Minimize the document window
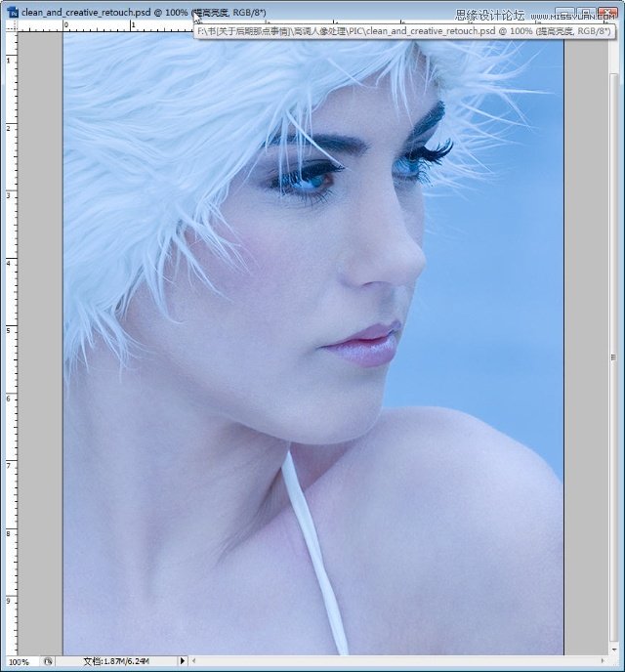Image resolution: width=625 pixels, height=672 pixels. [565, 14]
